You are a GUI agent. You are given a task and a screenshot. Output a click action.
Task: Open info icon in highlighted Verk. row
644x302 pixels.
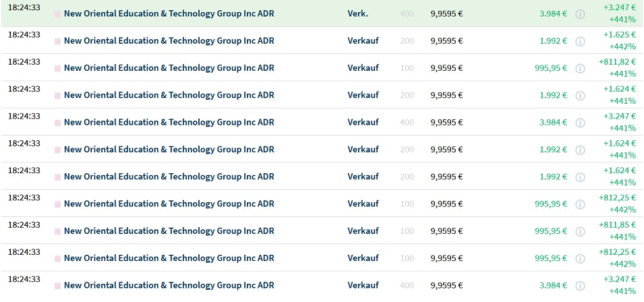click(580, 14)
